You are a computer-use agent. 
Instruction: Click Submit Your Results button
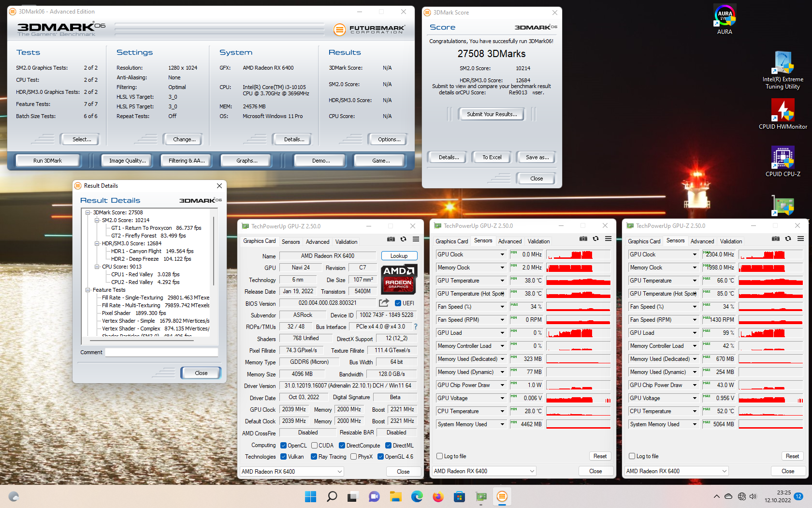[492, 114]
